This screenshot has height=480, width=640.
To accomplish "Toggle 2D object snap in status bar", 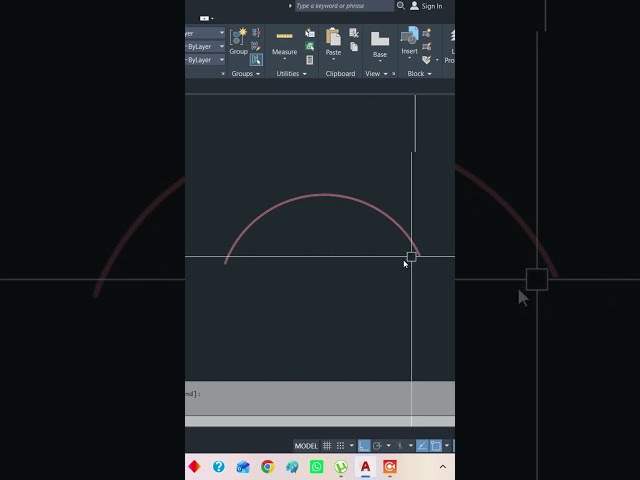I will (436, 446).
